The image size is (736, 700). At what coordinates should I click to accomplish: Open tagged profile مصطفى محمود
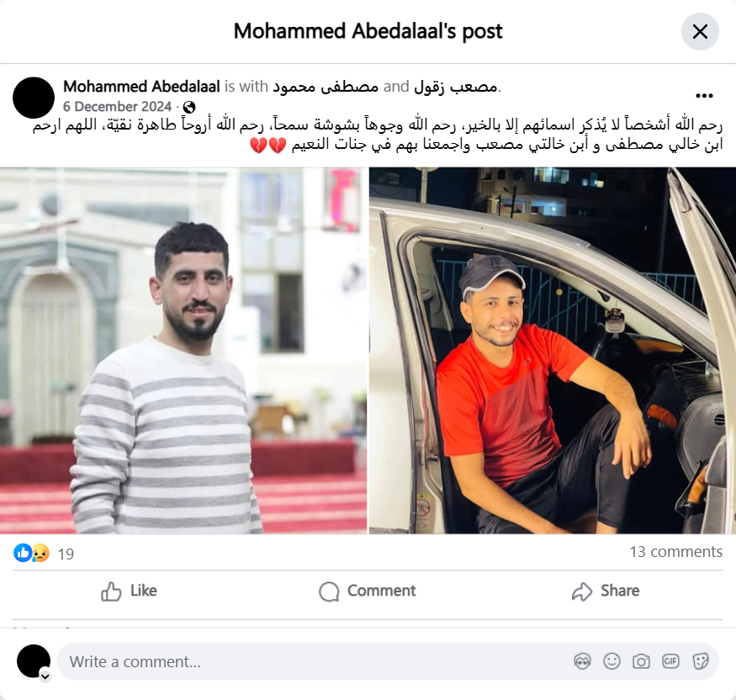pyautogui.click(x=326, y=87)
